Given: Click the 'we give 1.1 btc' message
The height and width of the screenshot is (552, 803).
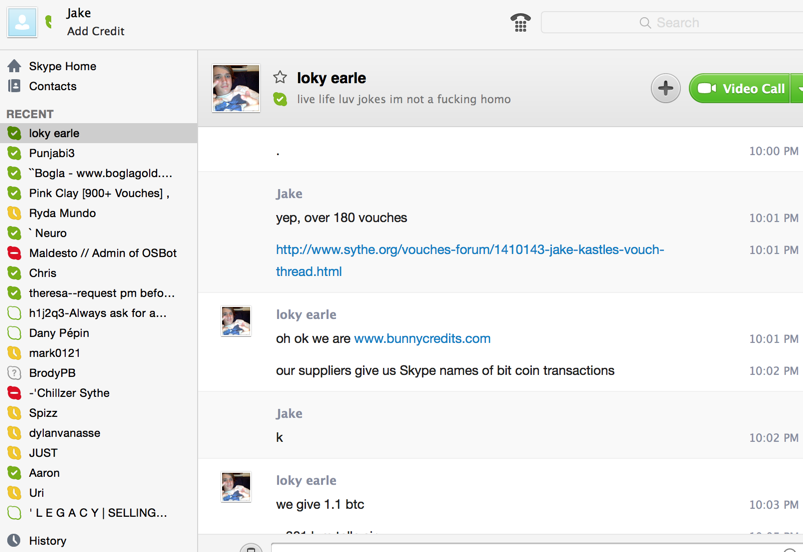Looking at the screenshot, I should 320,504.
